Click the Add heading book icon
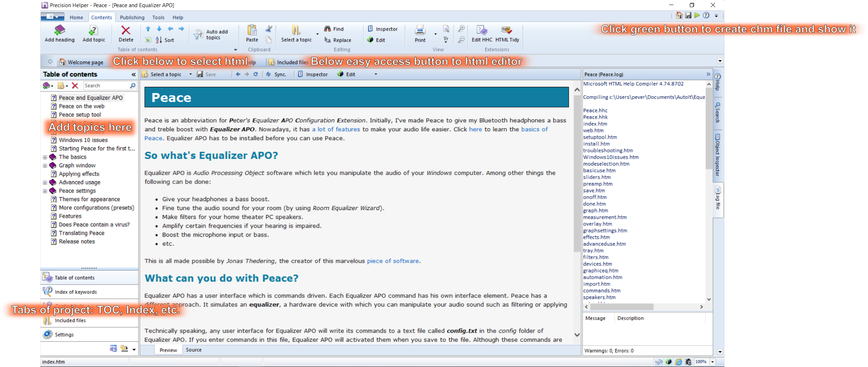Screen dimensions: 868x367 (x=60, y=30)
